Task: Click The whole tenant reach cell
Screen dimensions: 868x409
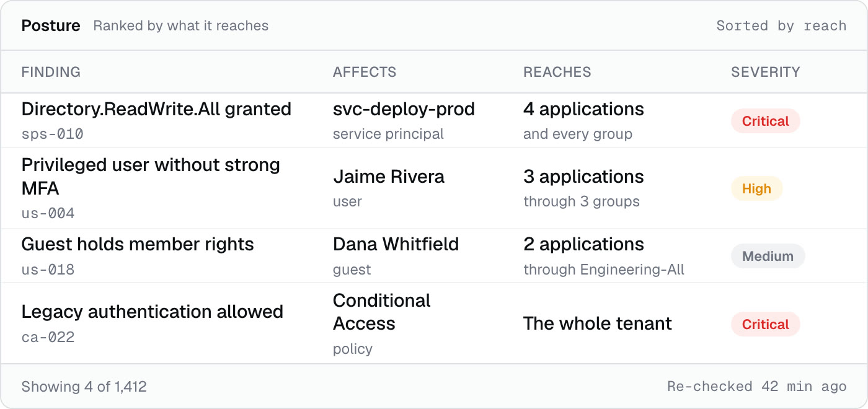Action: [598, 323]
